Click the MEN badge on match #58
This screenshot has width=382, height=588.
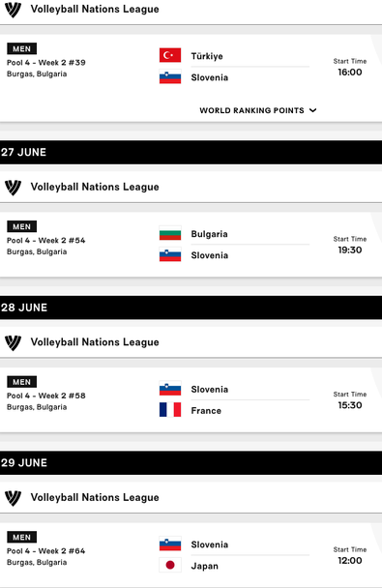coord(21,382)
